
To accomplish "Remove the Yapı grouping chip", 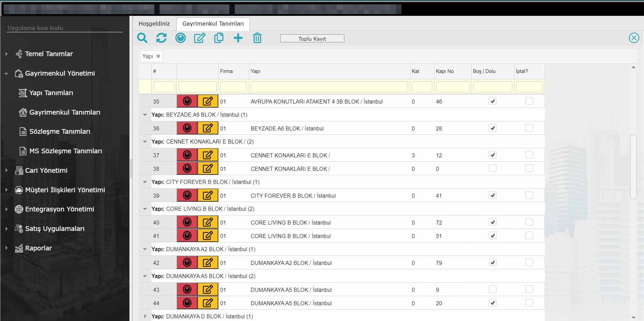I will (158, 56).
